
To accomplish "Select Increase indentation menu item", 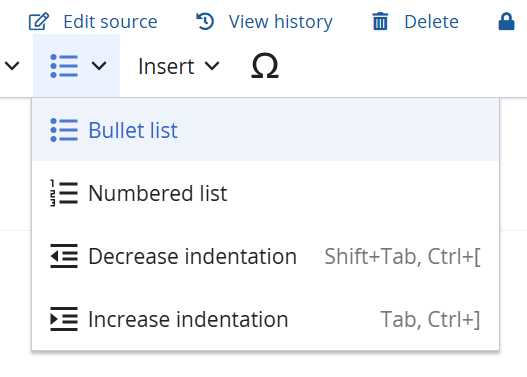I will click(x=266, y=319).
